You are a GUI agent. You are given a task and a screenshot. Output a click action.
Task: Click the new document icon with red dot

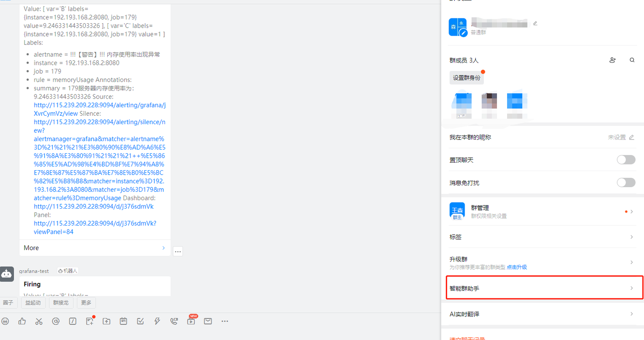89,321
